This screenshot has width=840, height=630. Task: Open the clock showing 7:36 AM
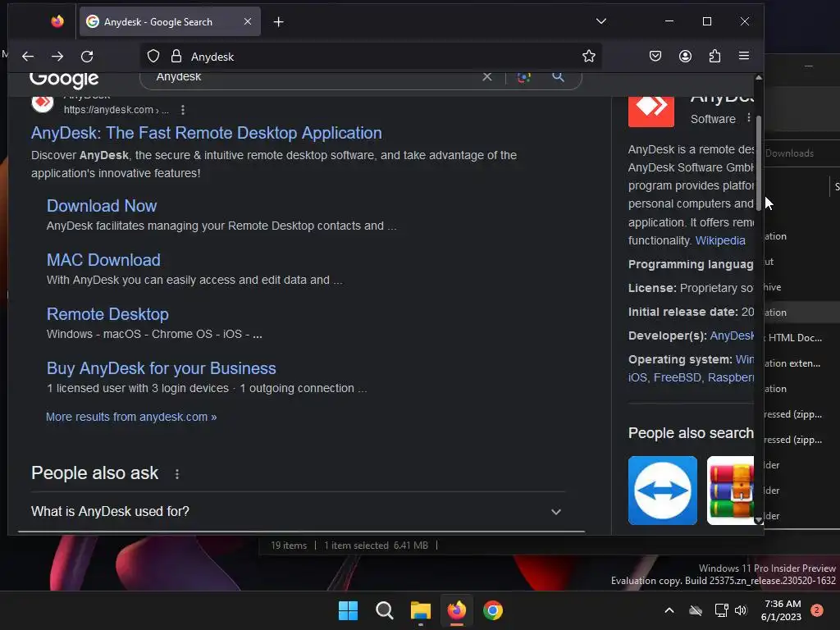[x=781, y=610]
